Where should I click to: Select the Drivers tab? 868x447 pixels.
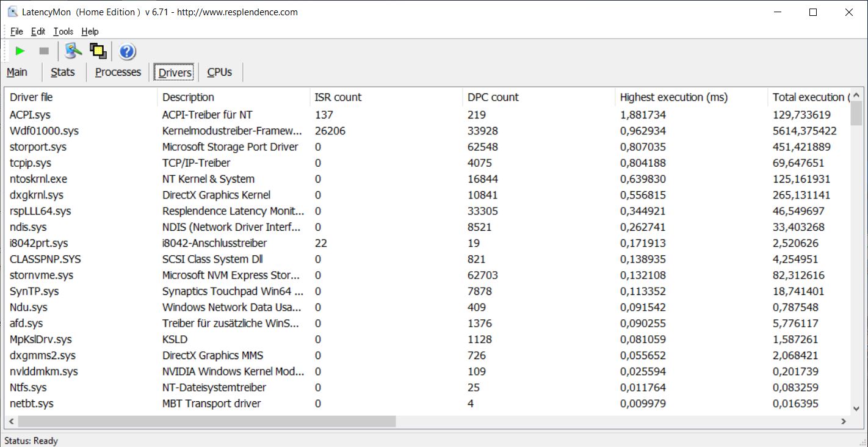pos(175,73)
